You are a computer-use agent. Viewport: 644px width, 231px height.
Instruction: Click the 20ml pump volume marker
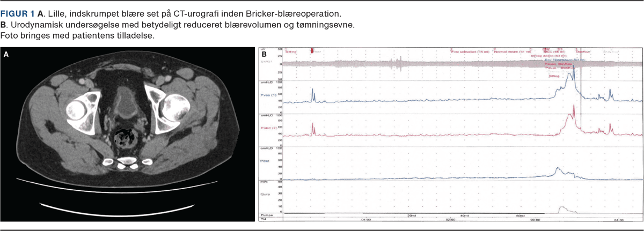click(x=412, y=215)
